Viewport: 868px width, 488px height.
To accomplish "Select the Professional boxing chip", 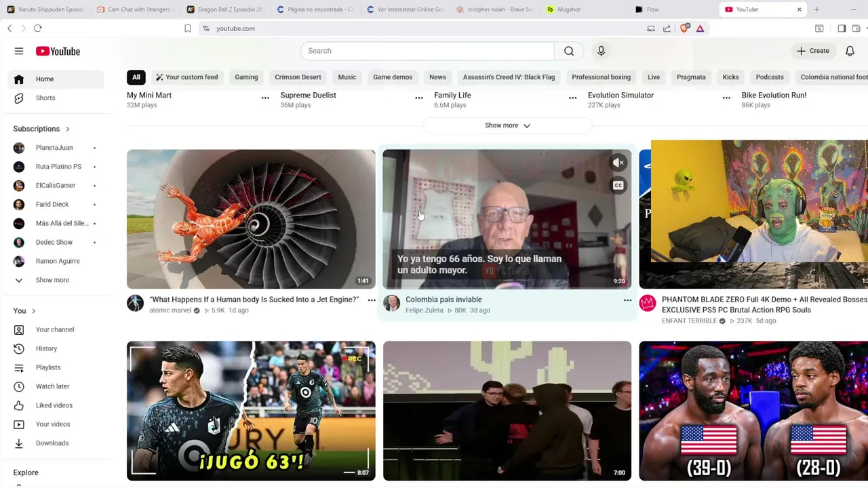I will pos(601,77).
